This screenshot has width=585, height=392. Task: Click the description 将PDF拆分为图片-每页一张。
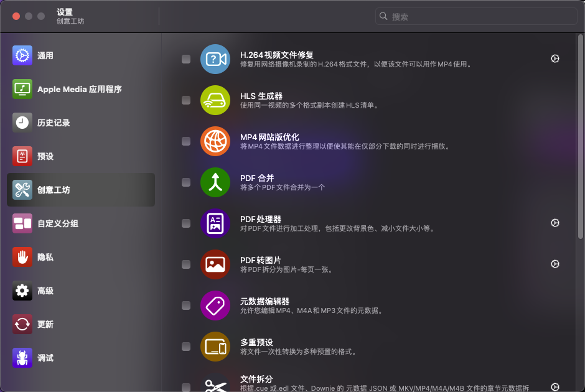[x=286, y=269]
